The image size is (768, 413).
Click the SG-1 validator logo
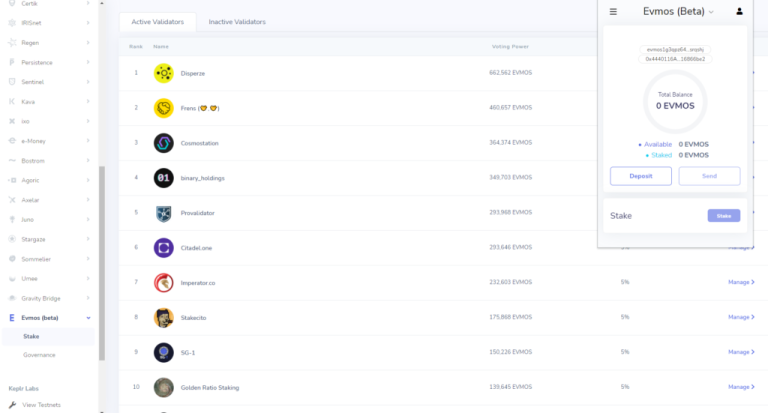[164, 353]
